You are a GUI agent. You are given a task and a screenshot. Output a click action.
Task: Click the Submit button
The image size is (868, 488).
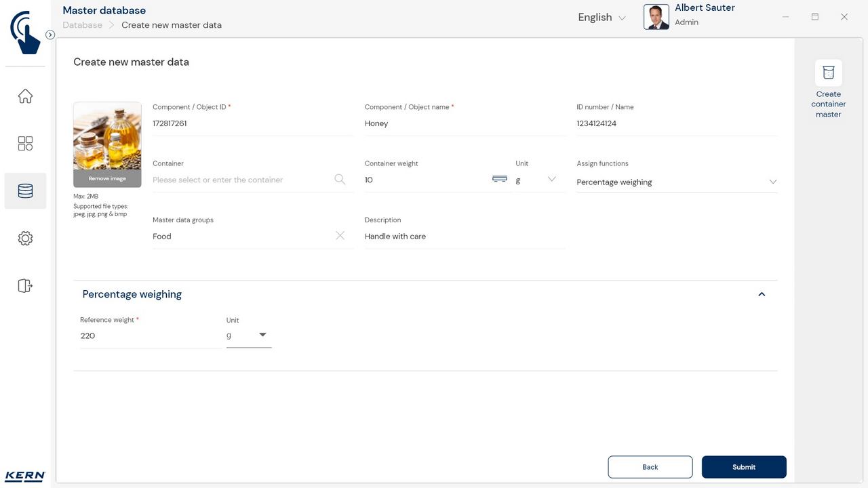click(x=744, y=467)
